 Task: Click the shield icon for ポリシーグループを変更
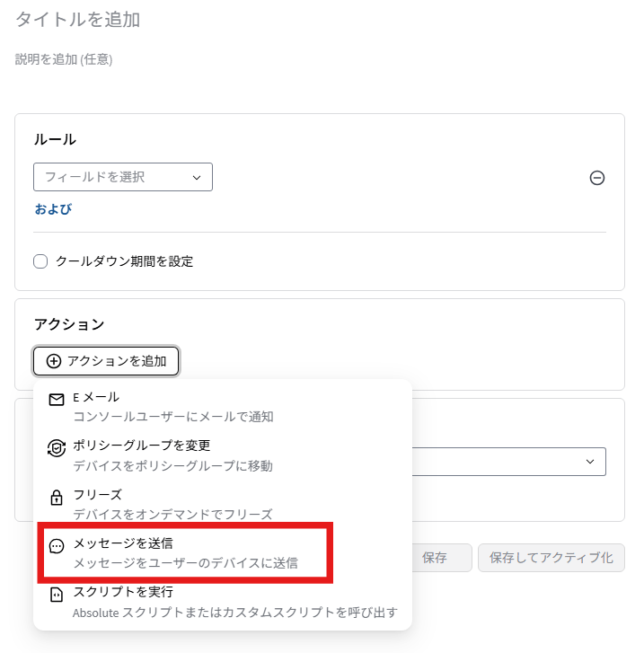(57, 448)
